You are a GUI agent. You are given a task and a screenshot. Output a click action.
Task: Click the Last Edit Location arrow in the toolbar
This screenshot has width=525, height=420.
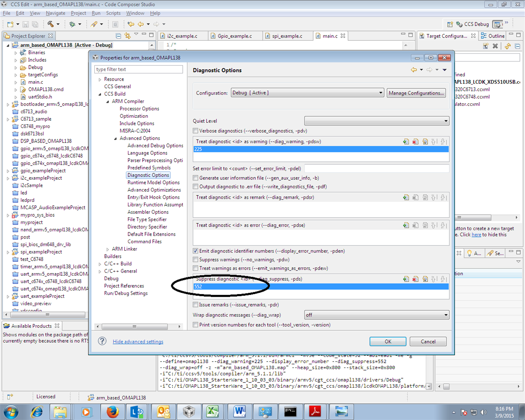tap(131, 24)
